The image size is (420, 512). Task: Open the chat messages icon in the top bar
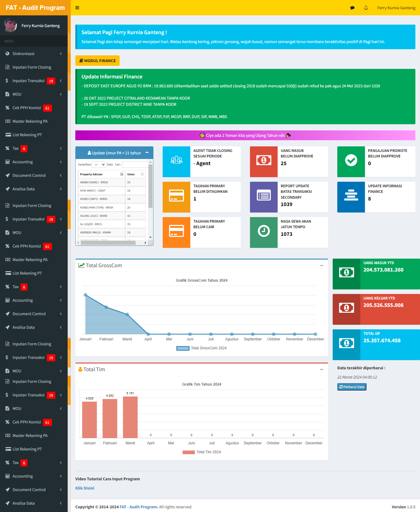pyautogui.click(x=352, y=8)
